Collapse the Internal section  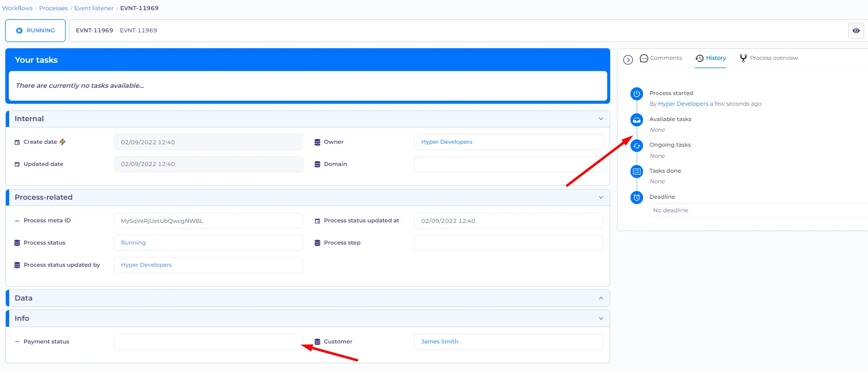click(601, 119)
